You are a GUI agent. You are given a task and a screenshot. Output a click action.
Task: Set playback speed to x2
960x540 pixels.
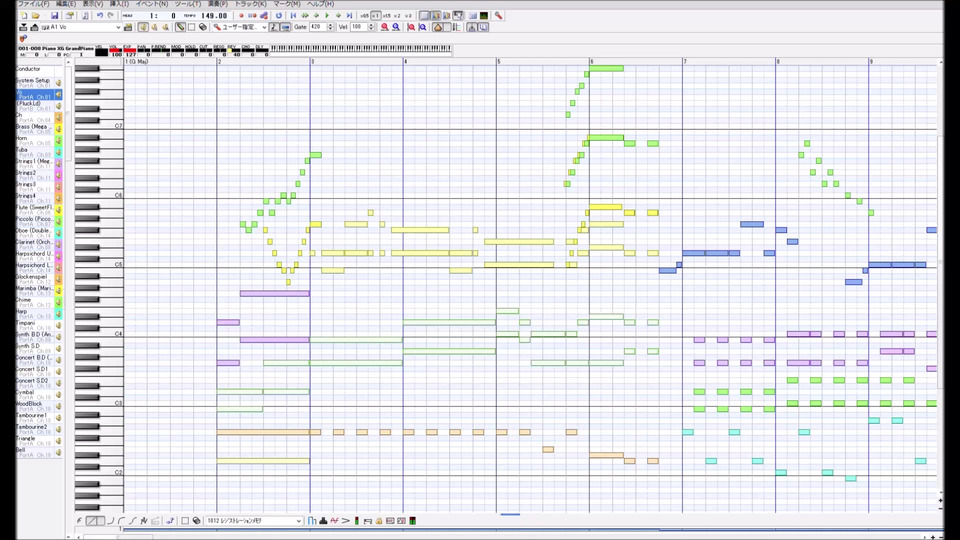(397, 15)
